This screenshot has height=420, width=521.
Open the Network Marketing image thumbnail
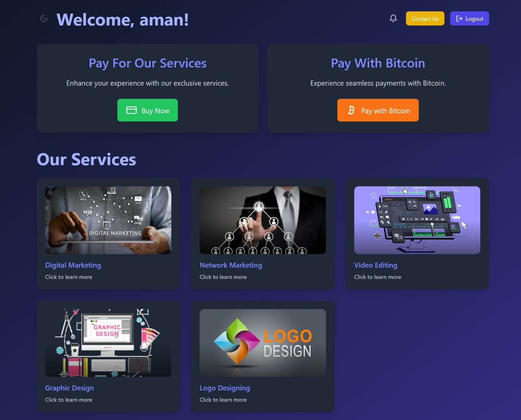[x=263, y=220]
